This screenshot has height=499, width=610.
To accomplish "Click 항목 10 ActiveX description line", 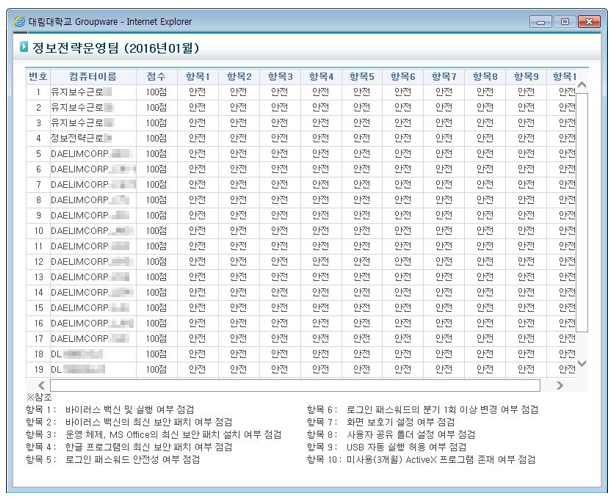I will 421,460.
